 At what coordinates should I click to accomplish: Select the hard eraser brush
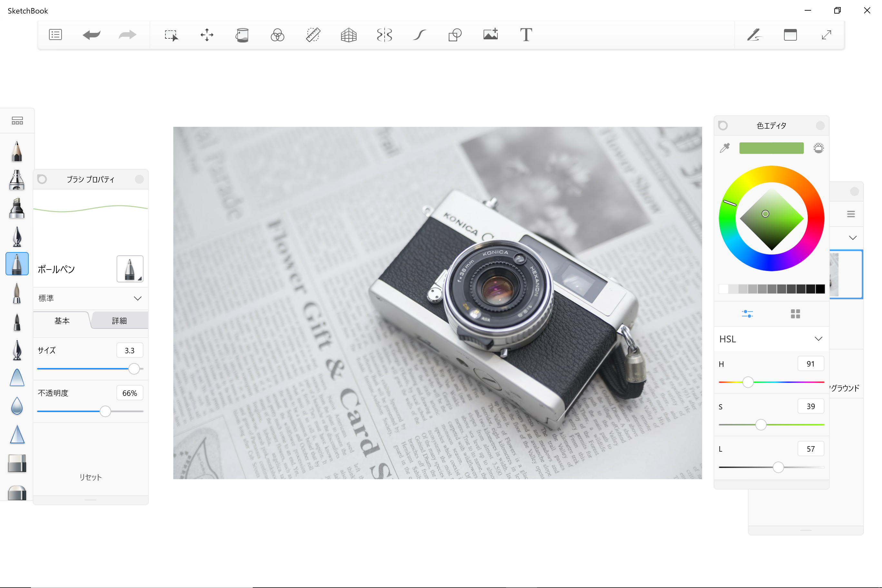point(17,464)
